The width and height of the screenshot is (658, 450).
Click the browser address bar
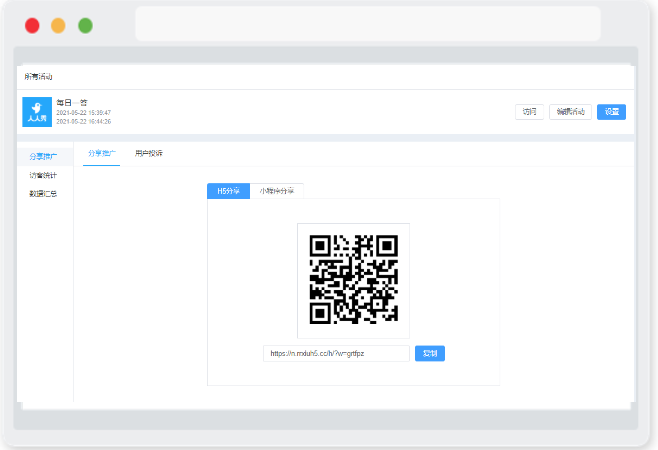(x=368, y=24)
